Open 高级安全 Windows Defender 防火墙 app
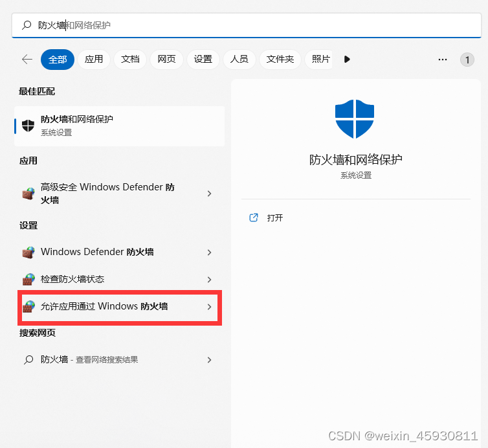The height and width of the screenshot is (448, 488). 120,194
